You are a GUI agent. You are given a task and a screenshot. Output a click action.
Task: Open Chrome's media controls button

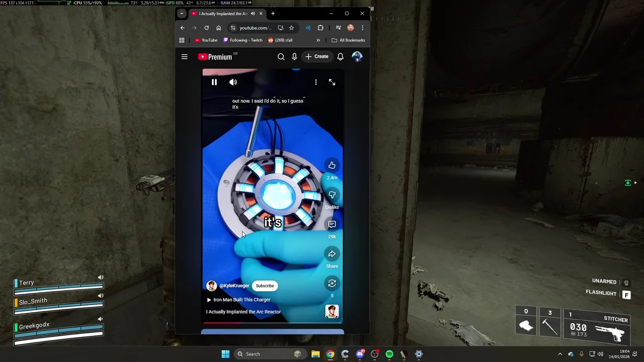(x=339, y=28)
